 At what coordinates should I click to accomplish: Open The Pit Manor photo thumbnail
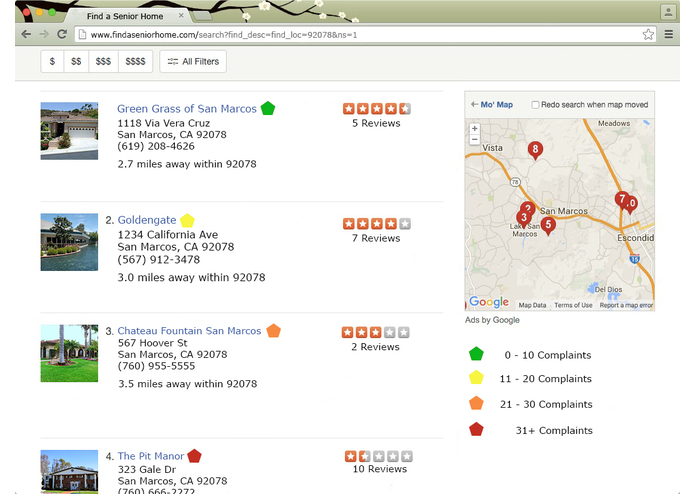coord(69,471)
